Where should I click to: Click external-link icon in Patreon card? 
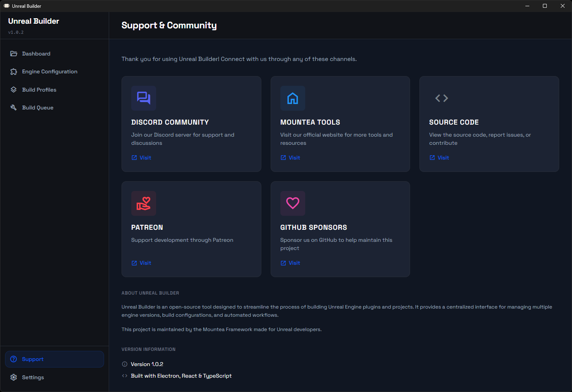click(134, 263)
